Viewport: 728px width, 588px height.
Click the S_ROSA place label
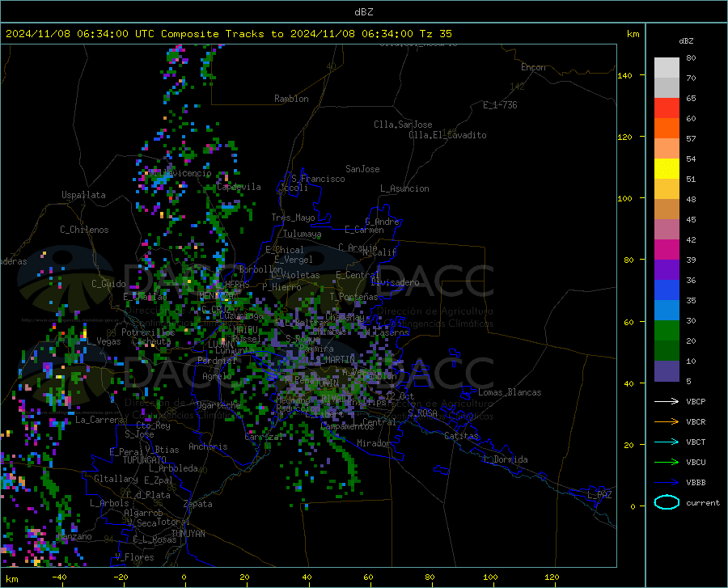point(422,412)
